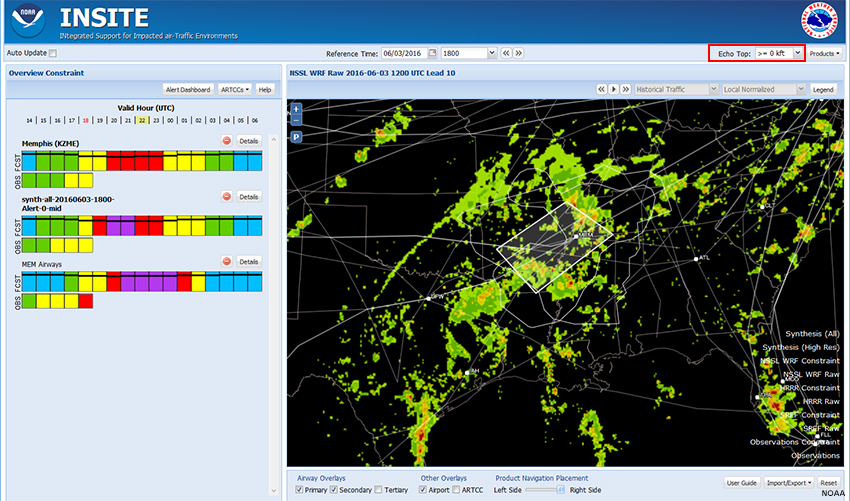Enable the Auto Update checkbox
Viewport: 850px width, 501px height.
53,53
